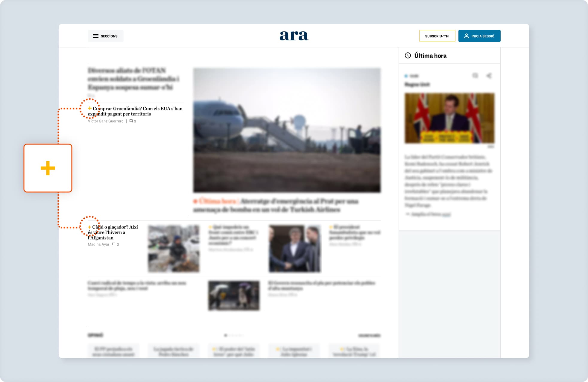Click author name Víctor Sanz Guerrero
Screen dimensions: 588x382
tap(106, 121)
